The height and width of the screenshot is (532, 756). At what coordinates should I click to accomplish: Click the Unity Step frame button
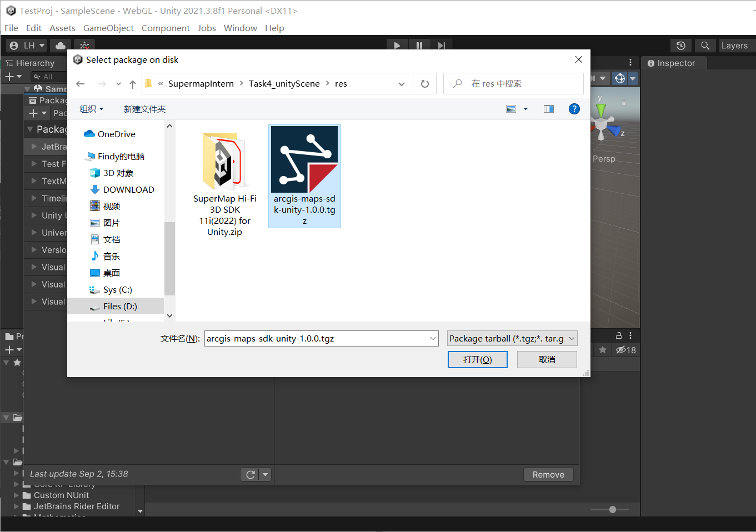pos(442,45)
